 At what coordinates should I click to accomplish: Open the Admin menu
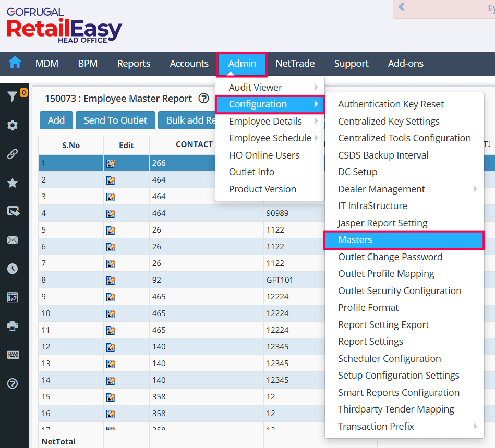tap(242, 64)
